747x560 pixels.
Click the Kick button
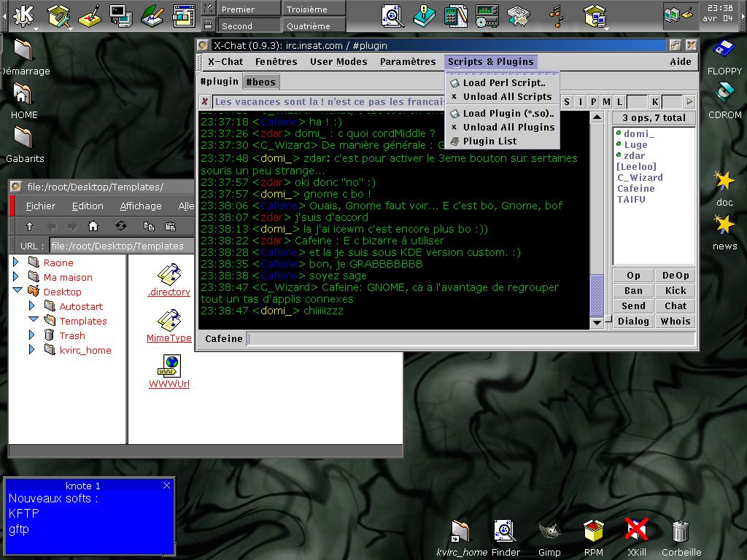676,290
